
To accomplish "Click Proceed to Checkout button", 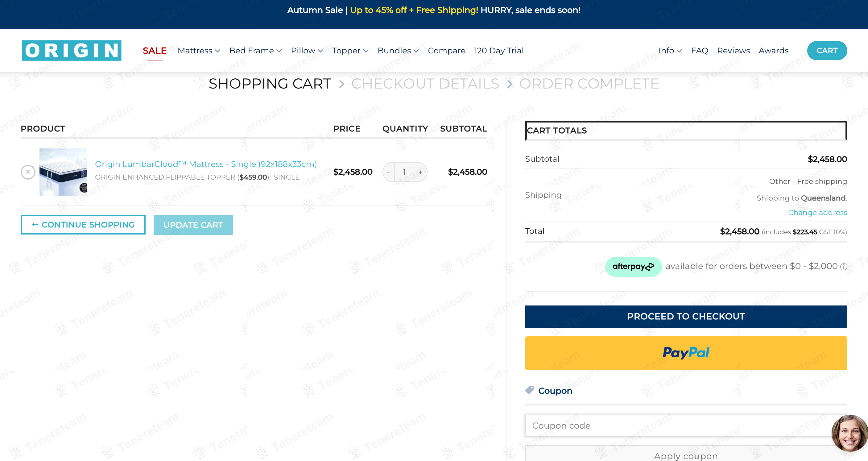I will (x=686, y=316).
